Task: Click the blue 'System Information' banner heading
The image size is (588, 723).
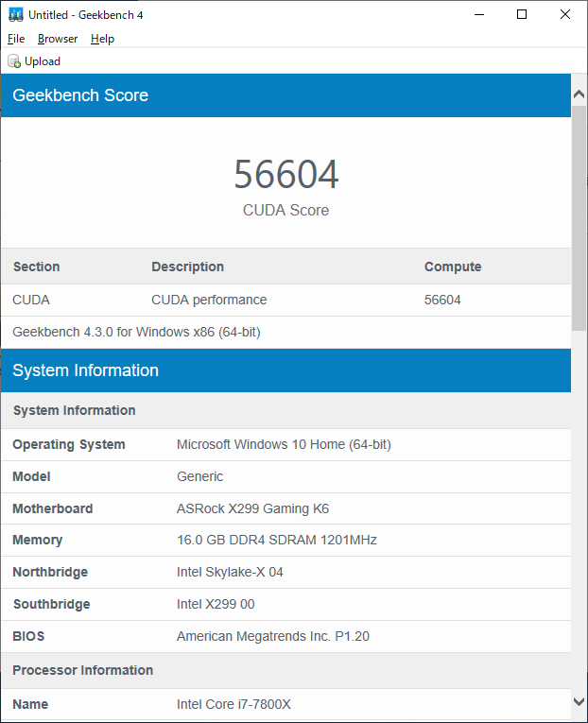Action: click(x=85, y=370)
